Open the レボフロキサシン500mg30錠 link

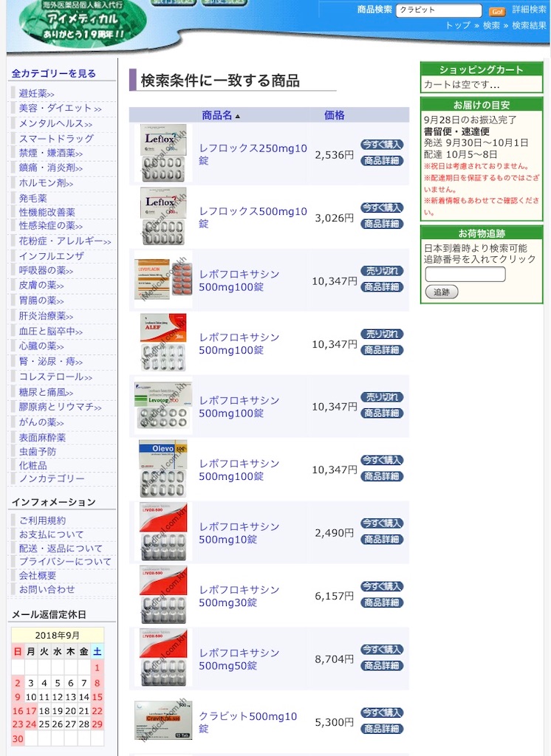pos(239,596)
